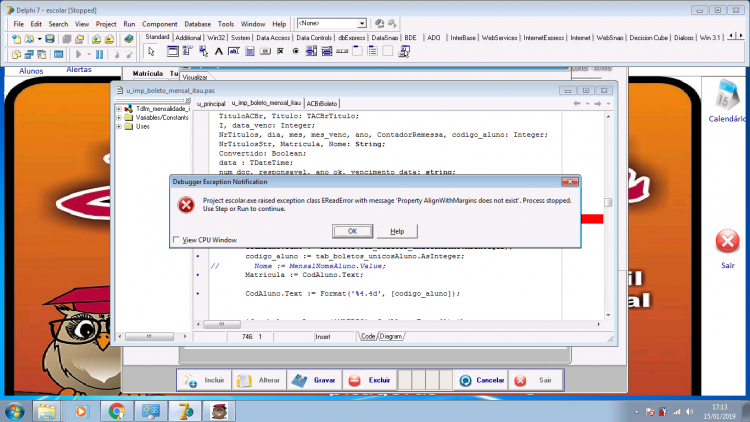Click OK in the exception notification dialog

tap(352, 231)
